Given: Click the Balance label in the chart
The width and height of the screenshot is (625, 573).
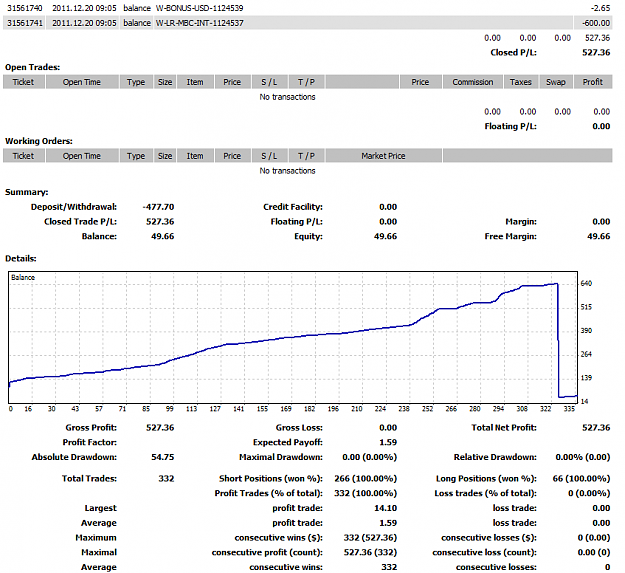Looking at the screenshot, I should (23, 277).
